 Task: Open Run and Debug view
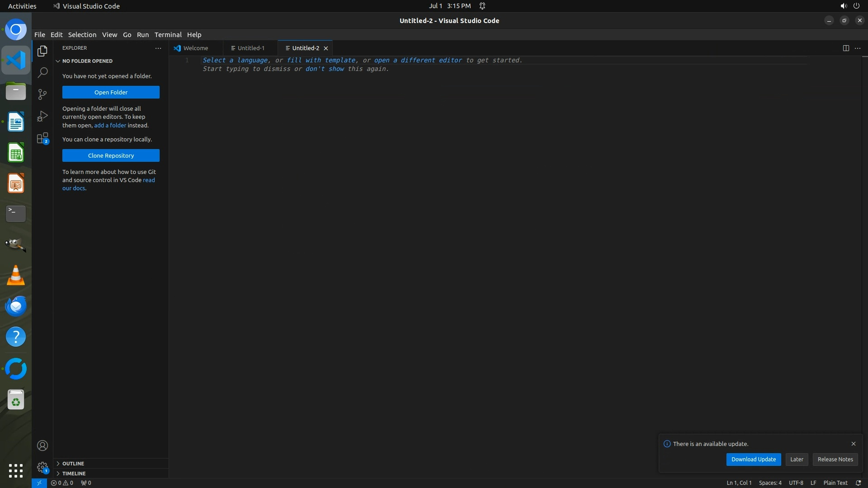tap(42, 116)
